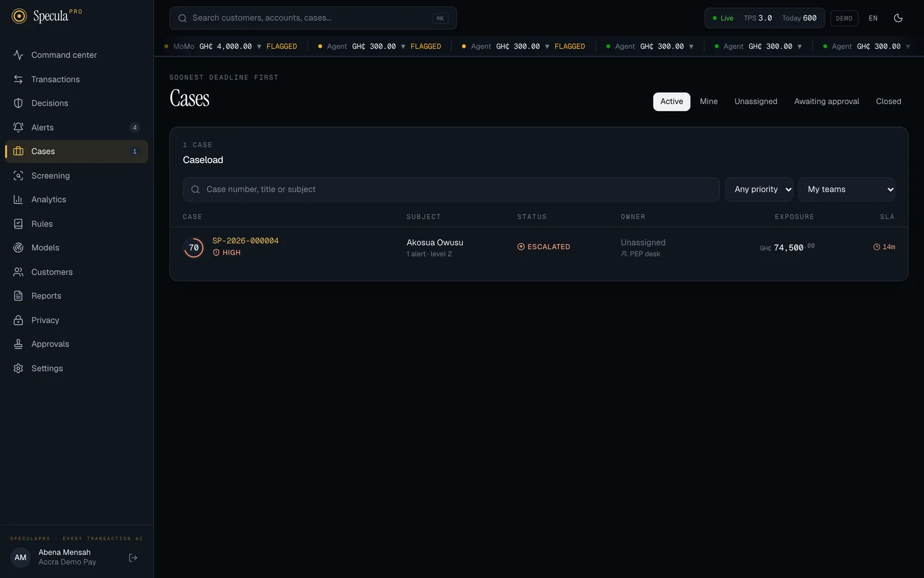Open the My teams dropdown
The width and height of the screenshot is (924, 578).
[x=847, y=190]
